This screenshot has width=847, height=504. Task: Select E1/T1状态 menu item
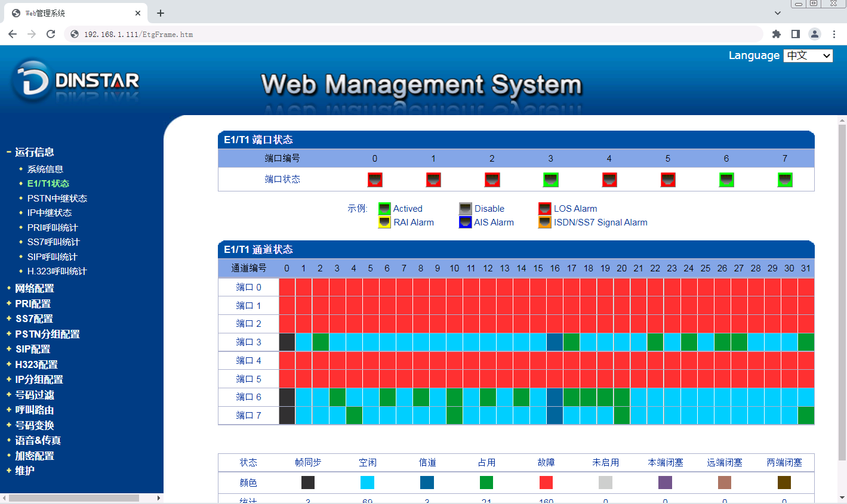pos(48,184)
